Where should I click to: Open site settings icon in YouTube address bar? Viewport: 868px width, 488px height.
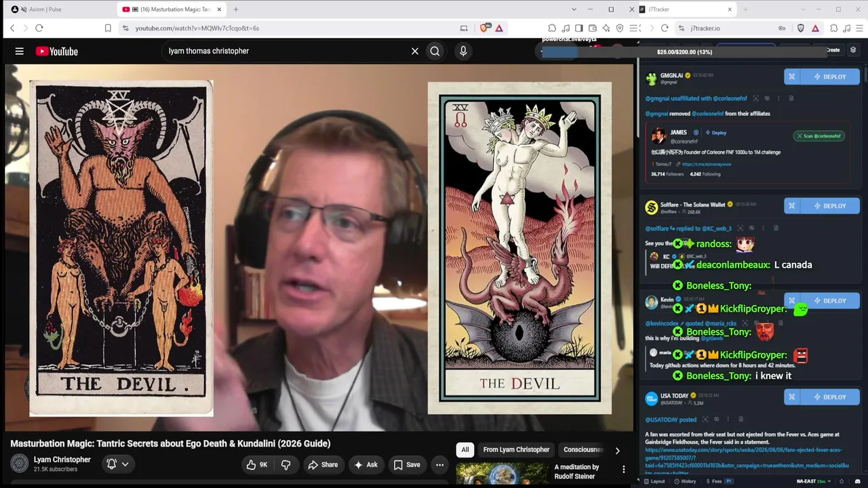point(125,28)
